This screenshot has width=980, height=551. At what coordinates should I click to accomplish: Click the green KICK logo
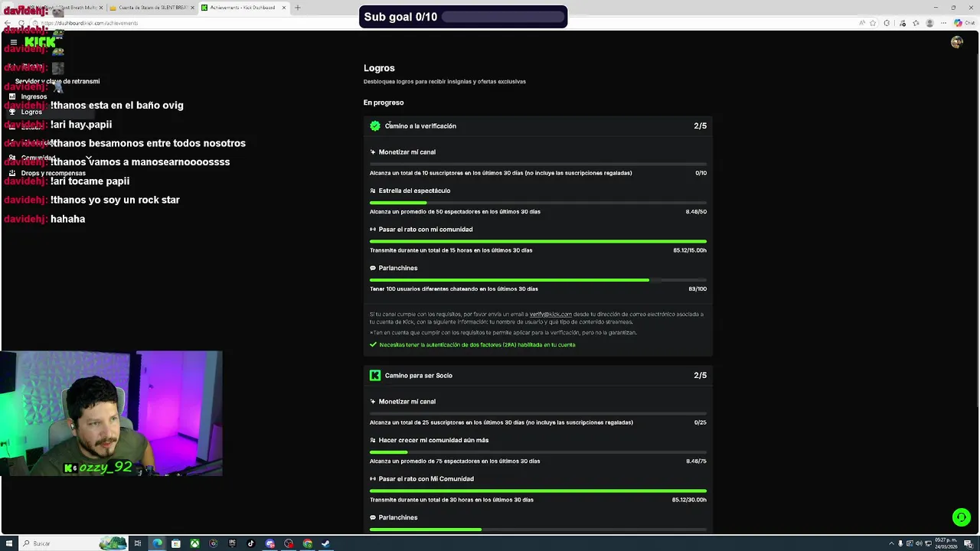pos(40,42)
